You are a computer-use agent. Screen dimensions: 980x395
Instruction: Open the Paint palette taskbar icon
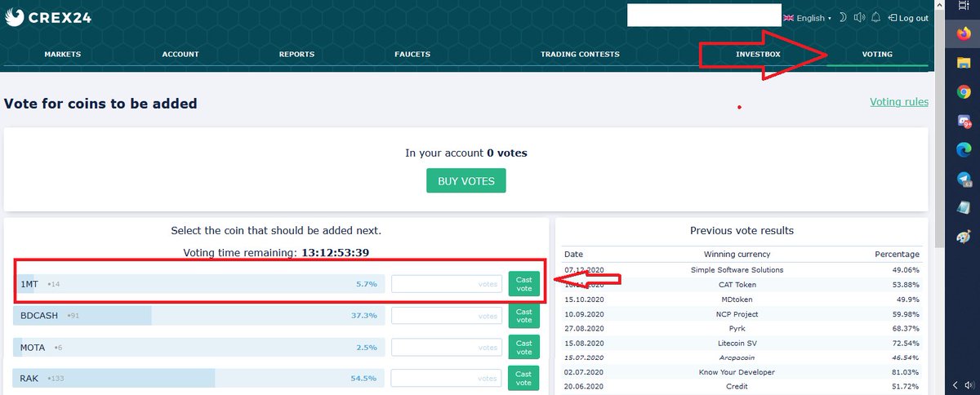(964, 237)
